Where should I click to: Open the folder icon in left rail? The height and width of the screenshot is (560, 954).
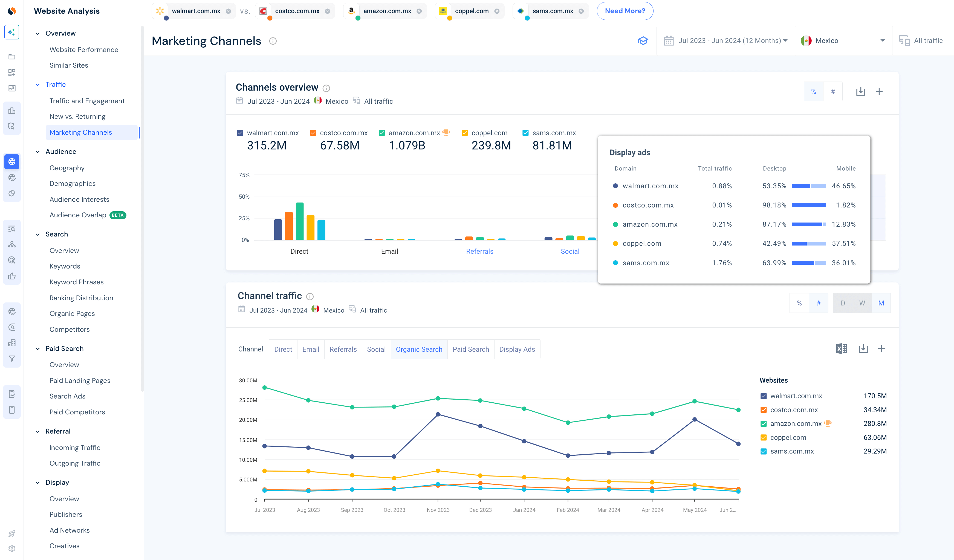click(x=12, y=57)
